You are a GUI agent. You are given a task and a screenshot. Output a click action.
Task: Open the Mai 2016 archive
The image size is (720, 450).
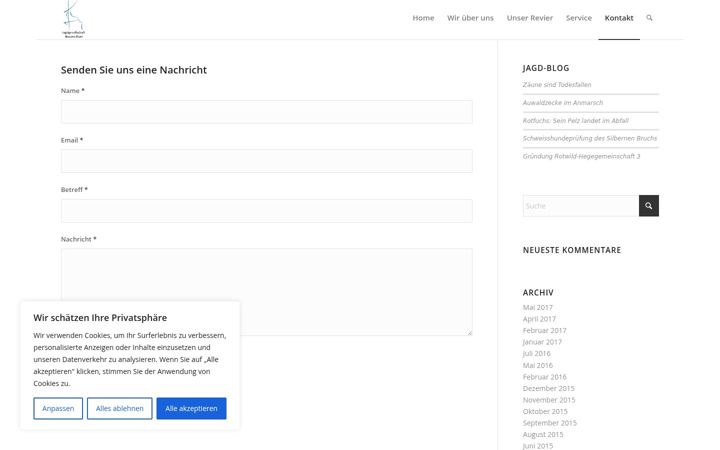(537, 365)
